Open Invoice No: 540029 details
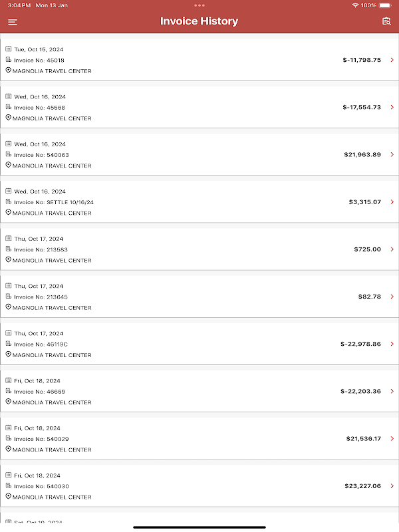This screenshot has width=399, height=532. tap(41, 439)
